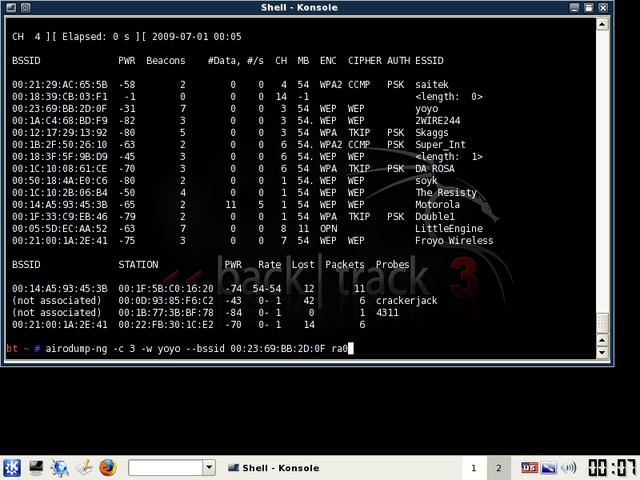Image resolution: width=640 pixels, height=480 pixels.
Task: Maximize the Shell - Konsole window
Action: point(589,7)
